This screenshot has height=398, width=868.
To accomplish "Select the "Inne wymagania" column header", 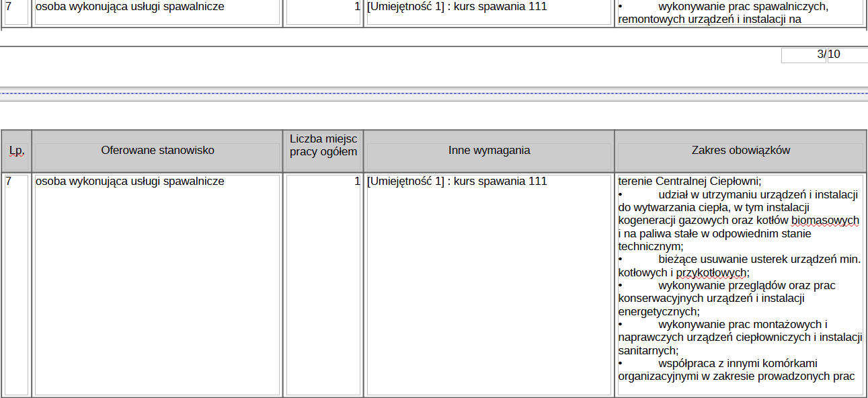I will 489,151.
